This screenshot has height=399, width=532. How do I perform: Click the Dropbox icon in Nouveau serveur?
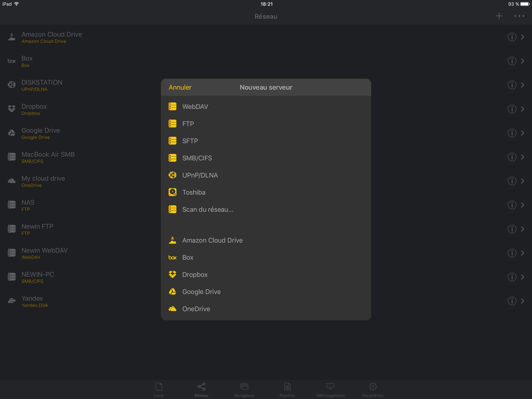click(x=173, y=275)
